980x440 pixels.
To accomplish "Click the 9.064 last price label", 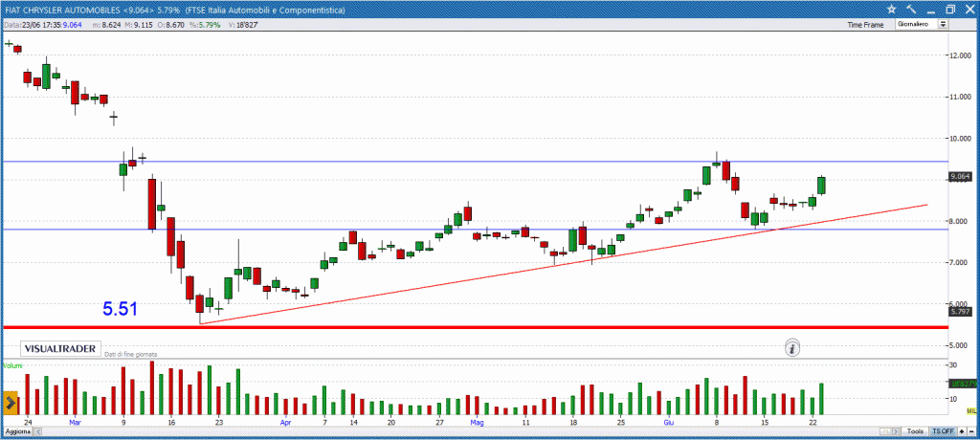I will (x=961, y=177).
